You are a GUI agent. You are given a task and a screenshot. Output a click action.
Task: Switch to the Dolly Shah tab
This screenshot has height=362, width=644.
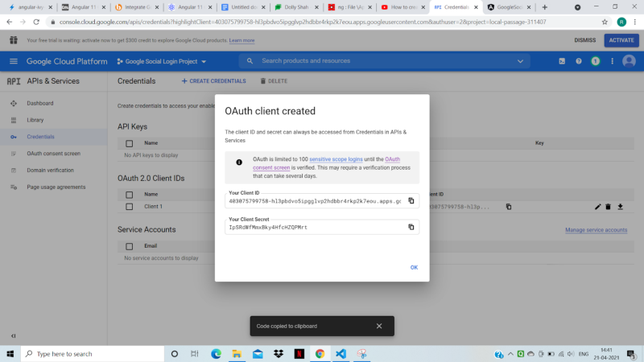296,7
